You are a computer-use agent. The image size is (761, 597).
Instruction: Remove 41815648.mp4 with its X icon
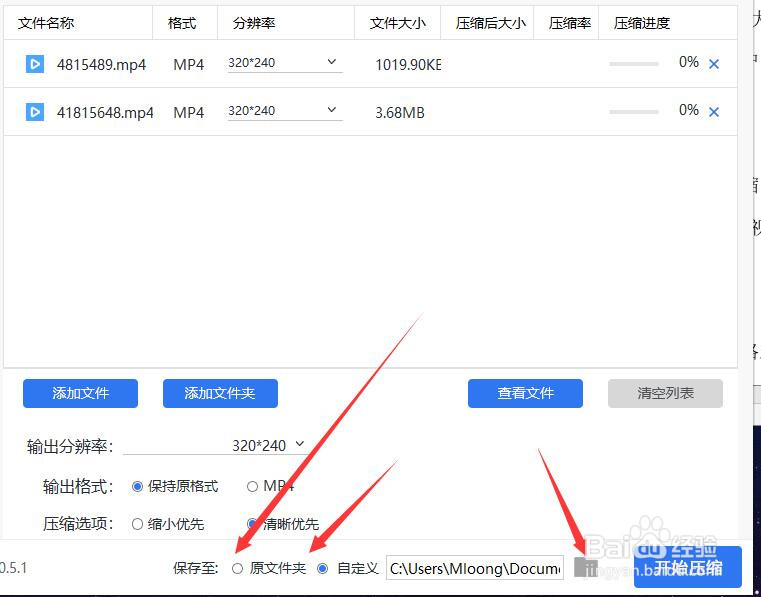[713, 112]
